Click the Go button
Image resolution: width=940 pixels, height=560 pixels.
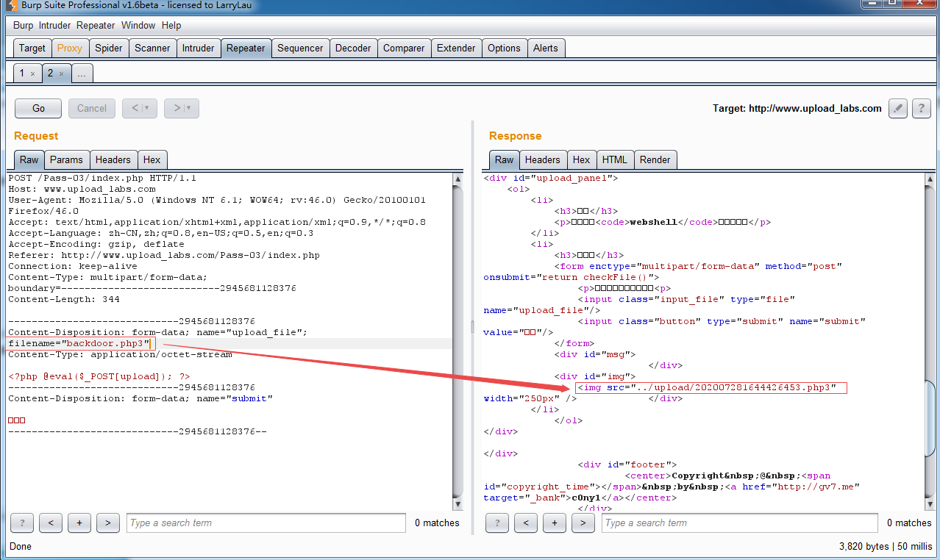[x=38, y=108]
